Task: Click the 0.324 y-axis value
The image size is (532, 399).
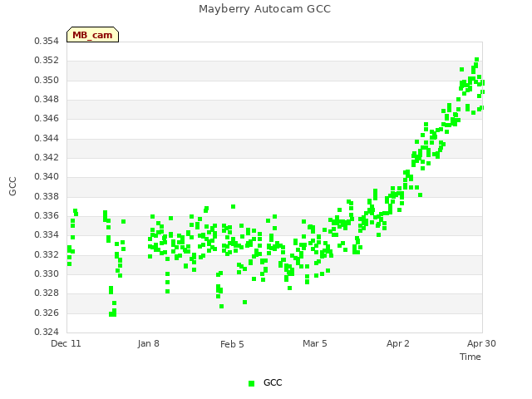Action: click(47, 332)
